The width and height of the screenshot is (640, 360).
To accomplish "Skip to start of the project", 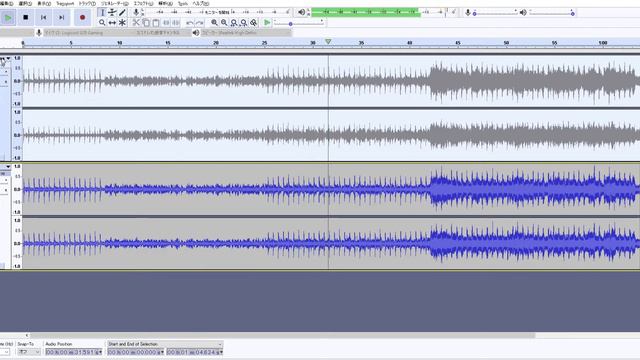I will [44, 18].
